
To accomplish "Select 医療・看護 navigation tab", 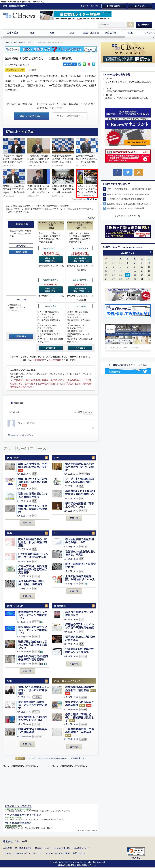I will (12, 33).
